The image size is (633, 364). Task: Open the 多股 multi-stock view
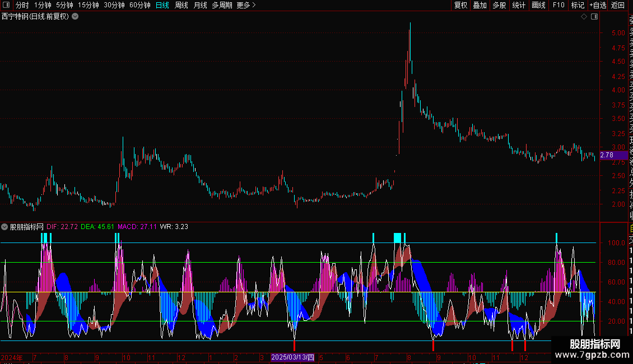click(x=499, y=5)
